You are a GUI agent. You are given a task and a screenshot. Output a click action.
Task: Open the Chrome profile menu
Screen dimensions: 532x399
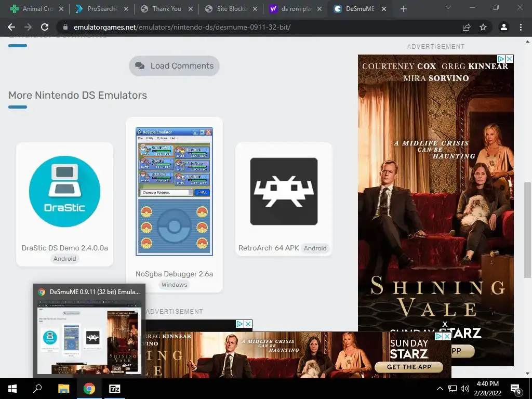point(504,27)
